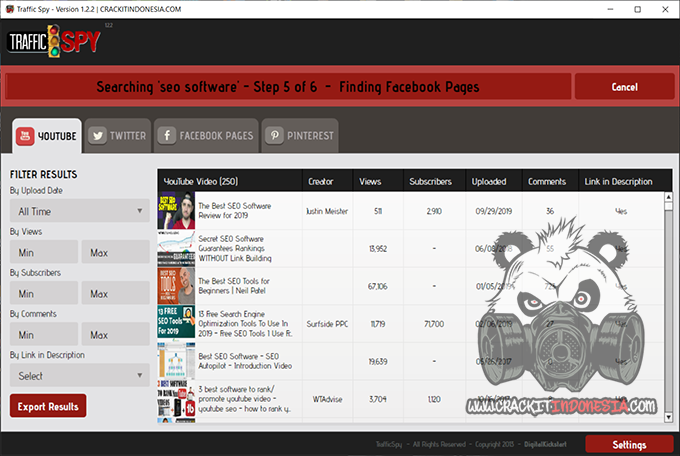Open the Best SEO Software Review thumbnail
Image resolution: width=680 pixels, height=456 pixels.
pyautogui.click(x=176, y=211)
